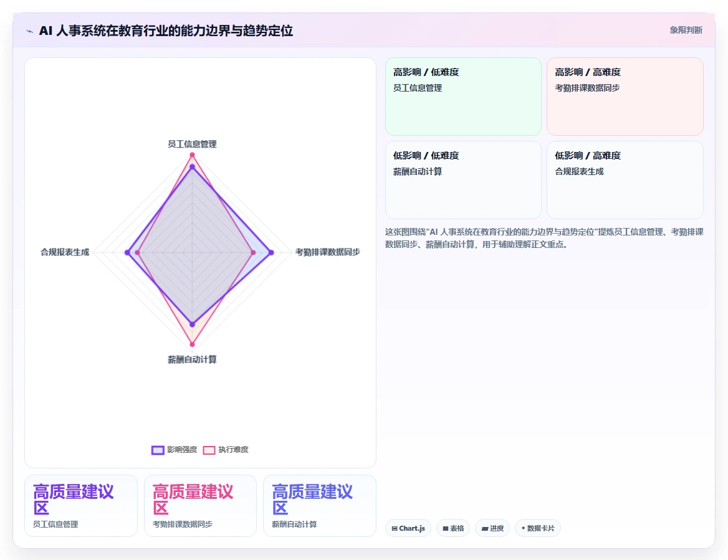This screenshot has height=560, width=728.
Task: Select the Chart.js tag chip
Action: [408, 528]
